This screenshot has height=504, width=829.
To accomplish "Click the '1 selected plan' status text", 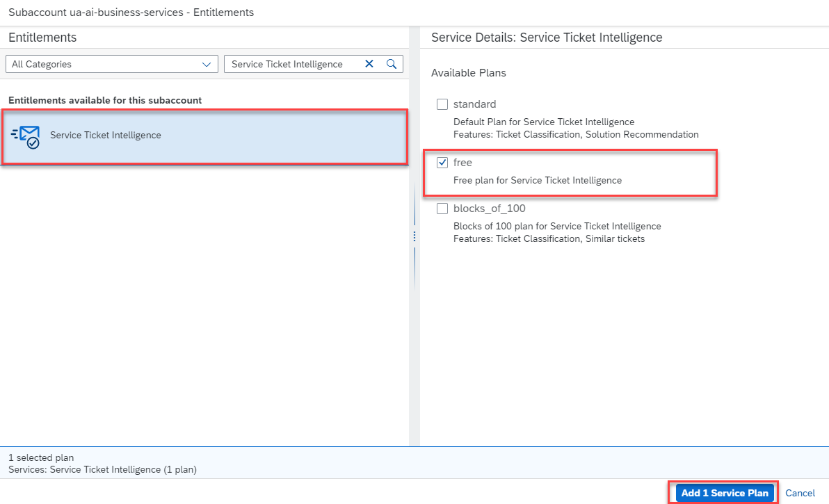I will point(41,457).
